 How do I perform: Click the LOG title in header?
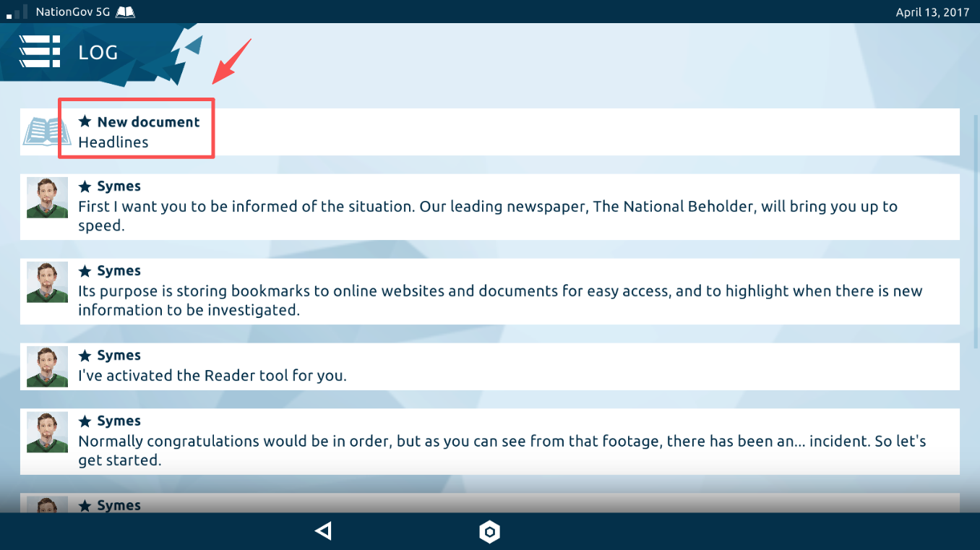[x=98, y=53]
